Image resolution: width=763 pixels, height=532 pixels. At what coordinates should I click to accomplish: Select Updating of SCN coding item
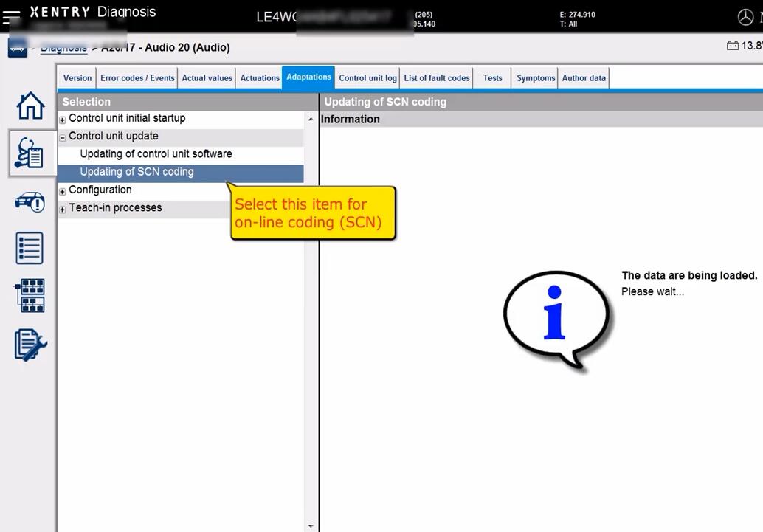pos(137,172)
